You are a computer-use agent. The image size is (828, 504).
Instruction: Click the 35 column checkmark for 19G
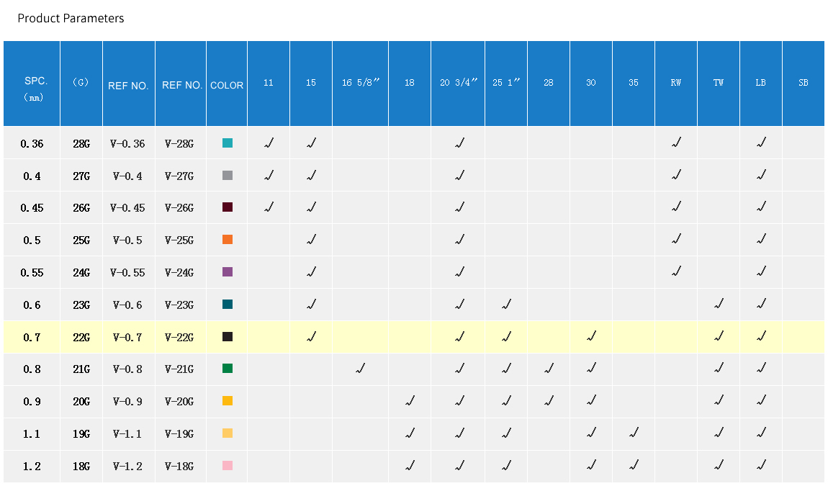(x=634, y=433)
